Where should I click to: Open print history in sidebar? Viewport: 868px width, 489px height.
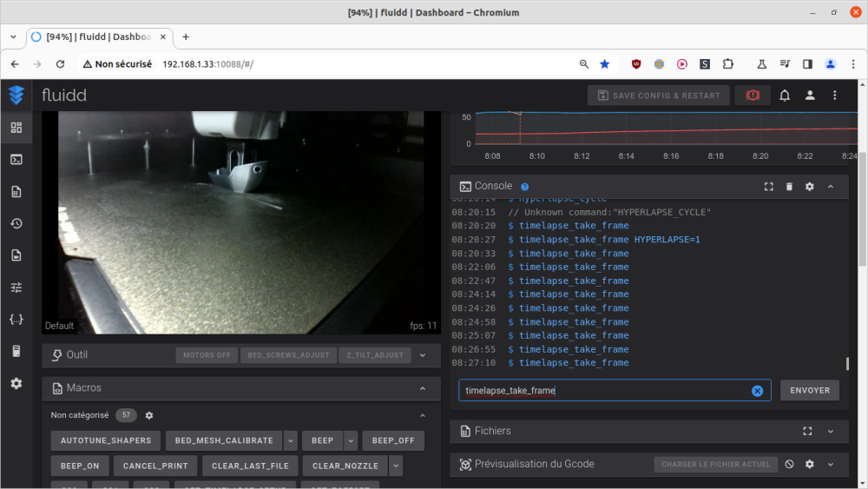pyautogui.click(x=16, y=223)
